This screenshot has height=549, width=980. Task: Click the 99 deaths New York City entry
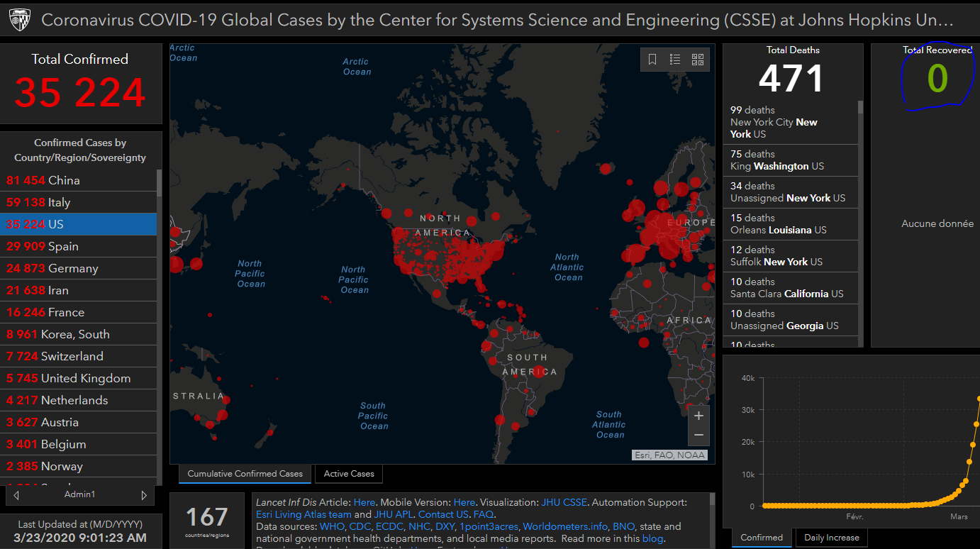[791, 122]
